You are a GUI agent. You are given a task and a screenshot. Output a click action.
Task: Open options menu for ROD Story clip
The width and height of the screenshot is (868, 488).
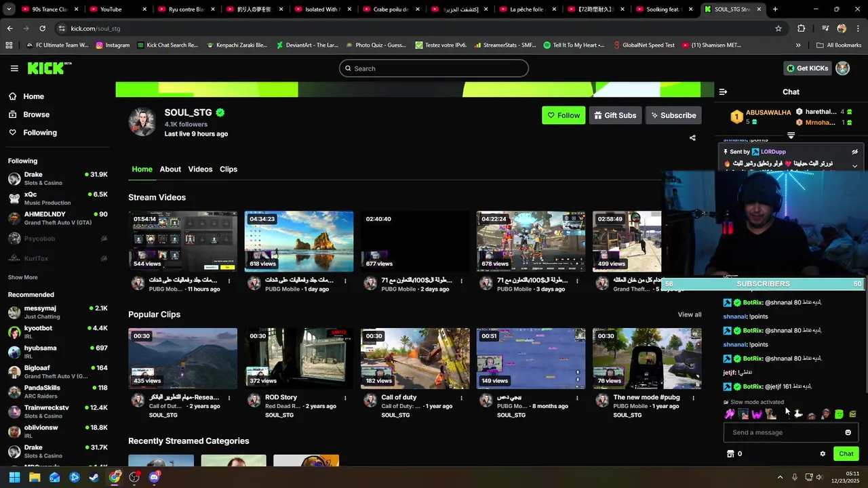(345, 398)
